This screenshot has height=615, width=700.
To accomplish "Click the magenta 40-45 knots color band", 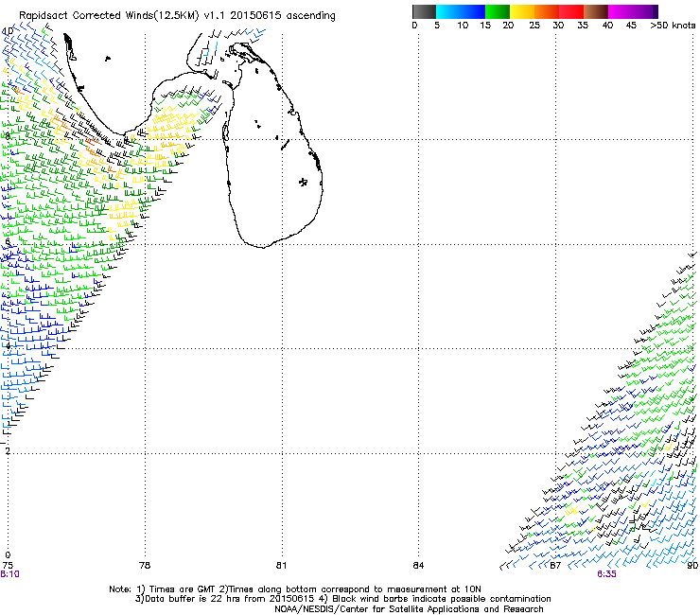I will 621,11.
